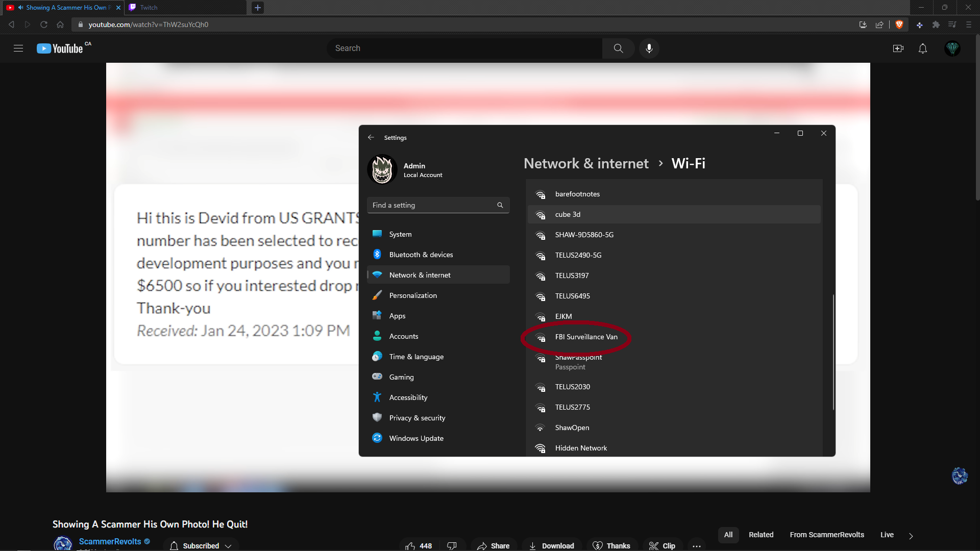Open more actions ellipsis under video

click(x=697, y=545)
